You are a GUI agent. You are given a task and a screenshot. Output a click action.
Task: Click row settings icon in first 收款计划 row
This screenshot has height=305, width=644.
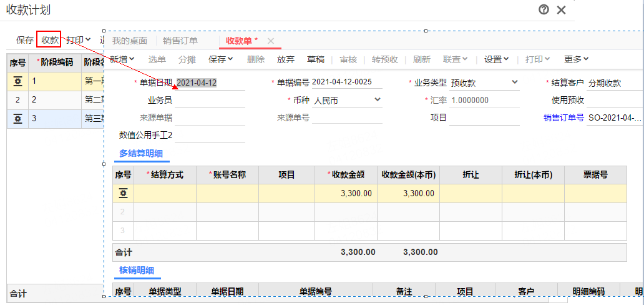tap(17, 81)
